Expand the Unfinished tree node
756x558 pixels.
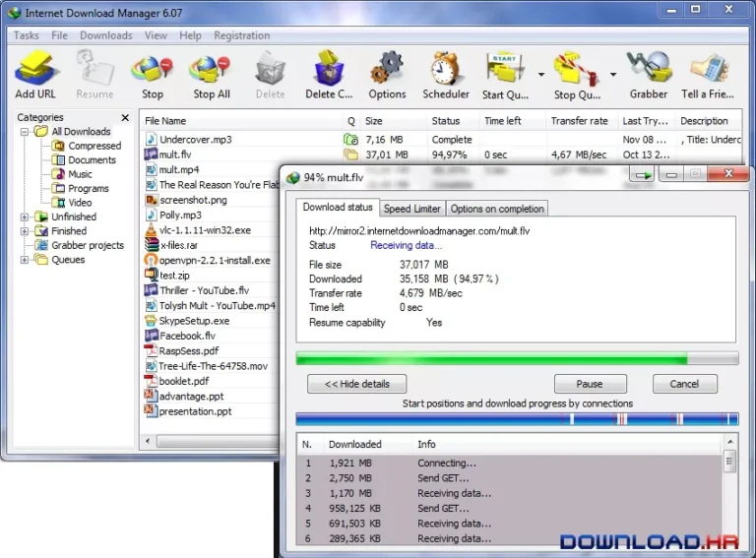(x=24, y=217)
